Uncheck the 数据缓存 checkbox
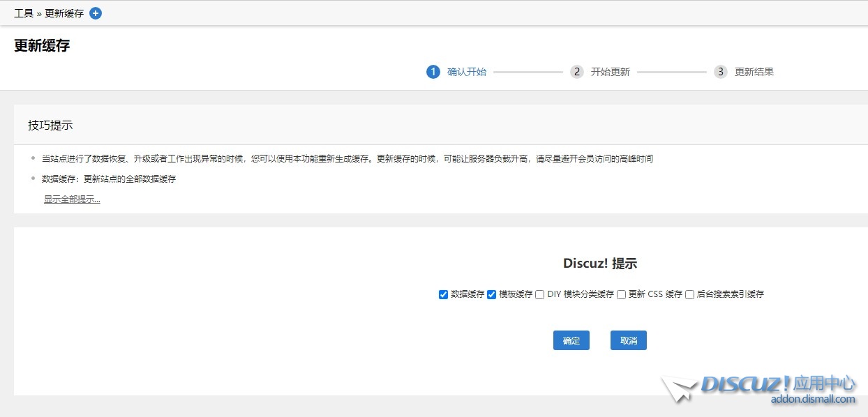The height and width of the screenshot is (417, 868). 444,294
